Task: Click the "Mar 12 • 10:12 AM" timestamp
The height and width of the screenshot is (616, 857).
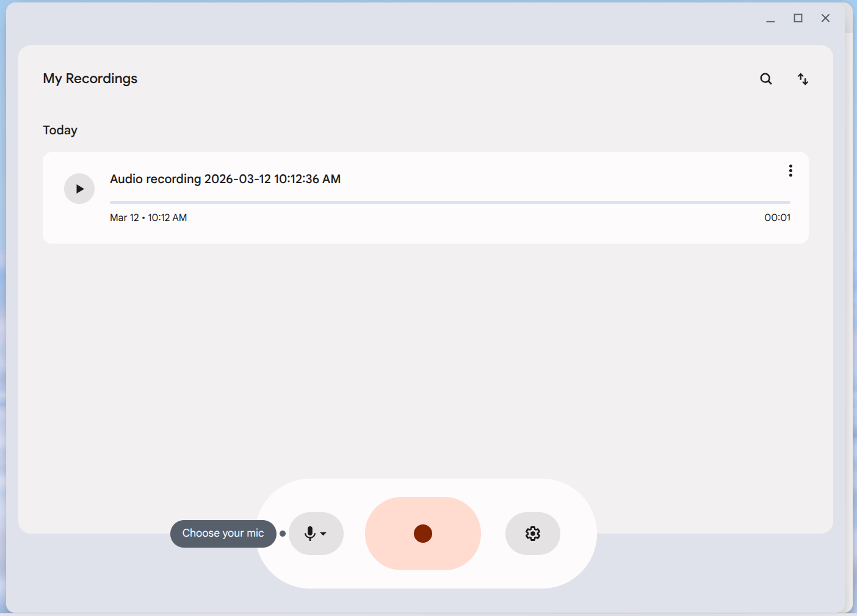Action: [x=148, y=218]
